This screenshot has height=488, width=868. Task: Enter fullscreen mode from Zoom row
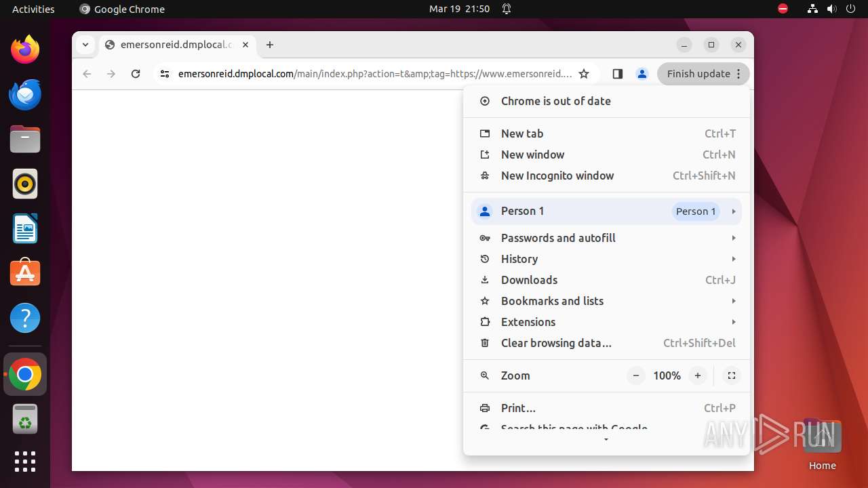[731, 375]
